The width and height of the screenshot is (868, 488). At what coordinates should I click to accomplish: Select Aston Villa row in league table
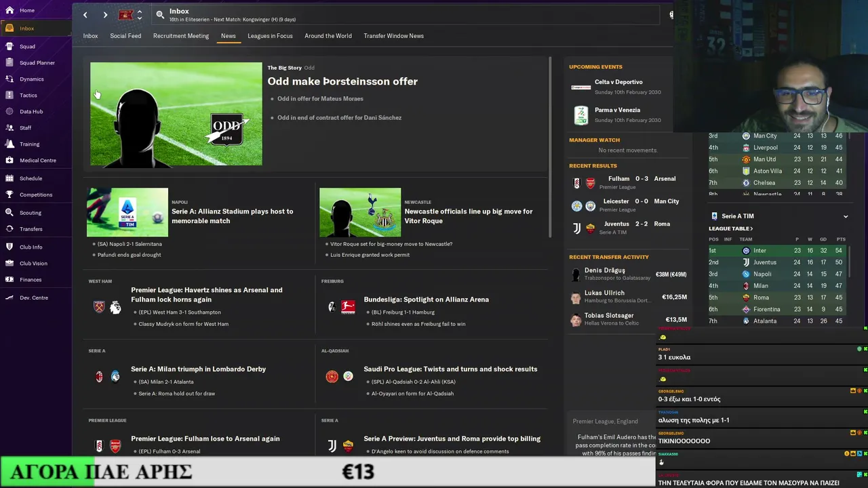(x=777, y=171)
